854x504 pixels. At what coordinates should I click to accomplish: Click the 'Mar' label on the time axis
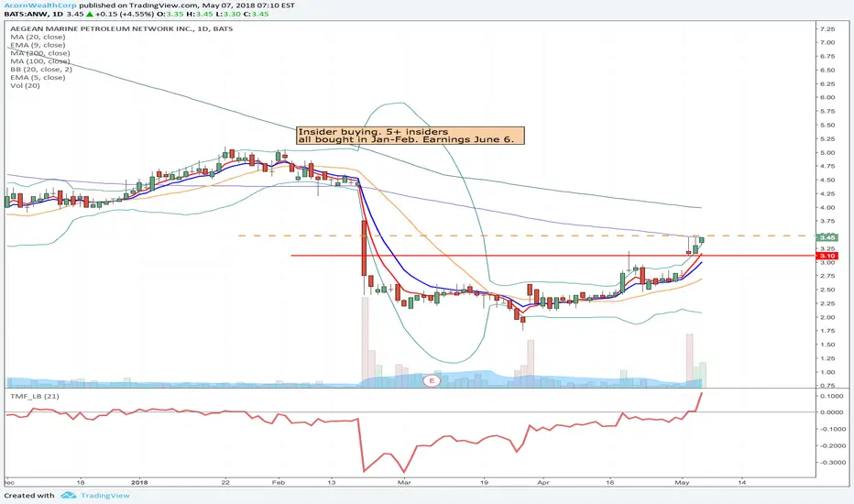(403, 482)
